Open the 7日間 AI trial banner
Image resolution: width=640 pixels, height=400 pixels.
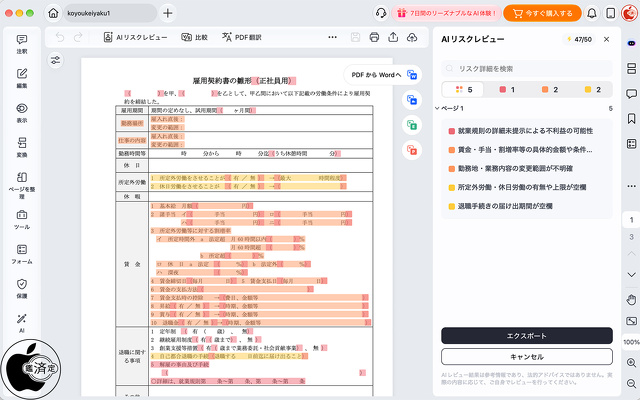click(447, 13)
